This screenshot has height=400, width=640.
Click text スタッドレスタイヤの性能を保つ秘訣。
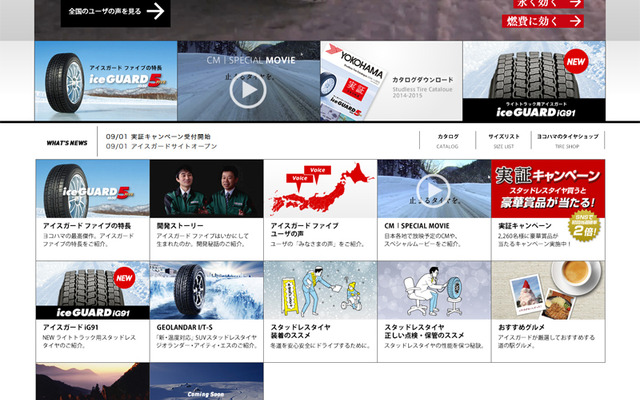coord(434,346)
